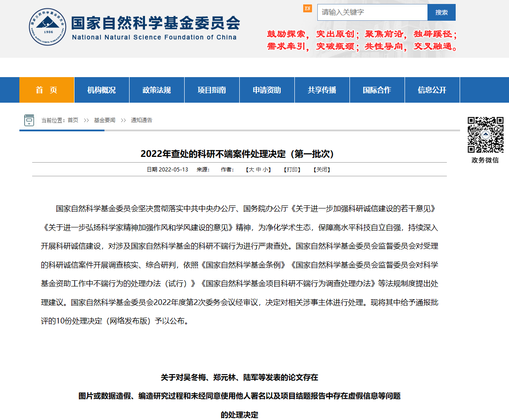Click the 政务微信 caption
The height and width of the screenshot is (420, 509).
tap(485, 160)
